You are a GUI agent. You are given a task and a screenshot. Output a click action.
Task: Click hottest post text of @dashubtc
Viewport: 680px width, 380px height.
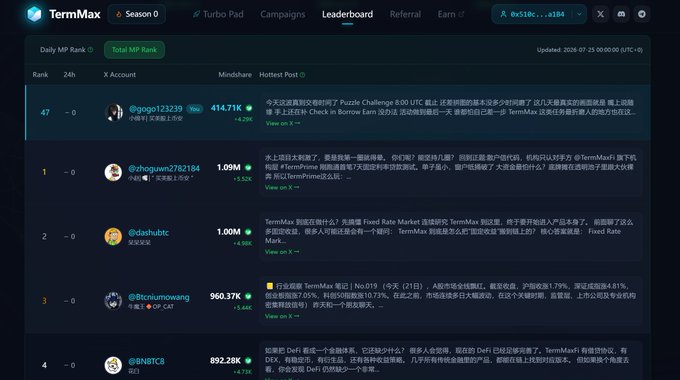pos(449,231)
